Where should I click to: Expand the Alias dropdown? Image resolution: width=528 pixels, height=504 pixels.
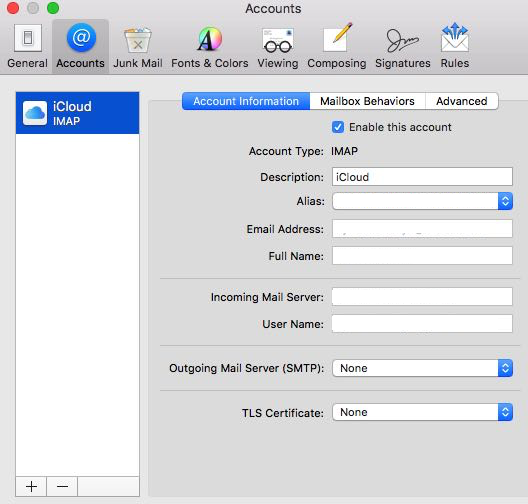[x=422, y=201]
